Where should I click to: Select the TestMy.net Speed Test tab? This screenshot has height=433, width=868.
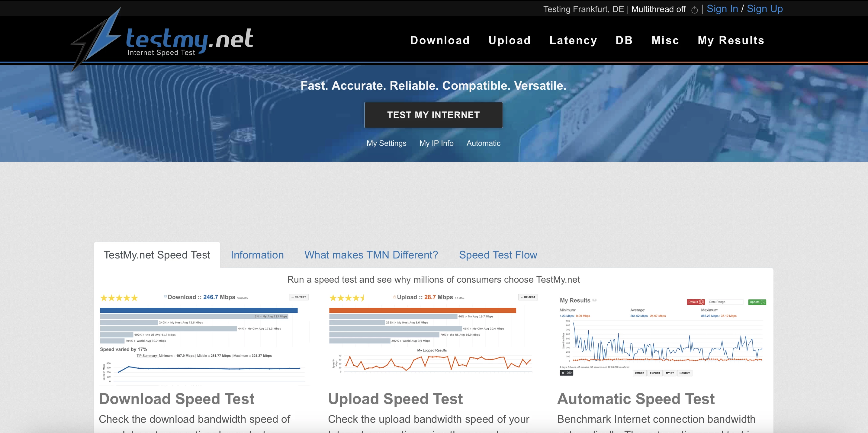(x=157, y=255)
